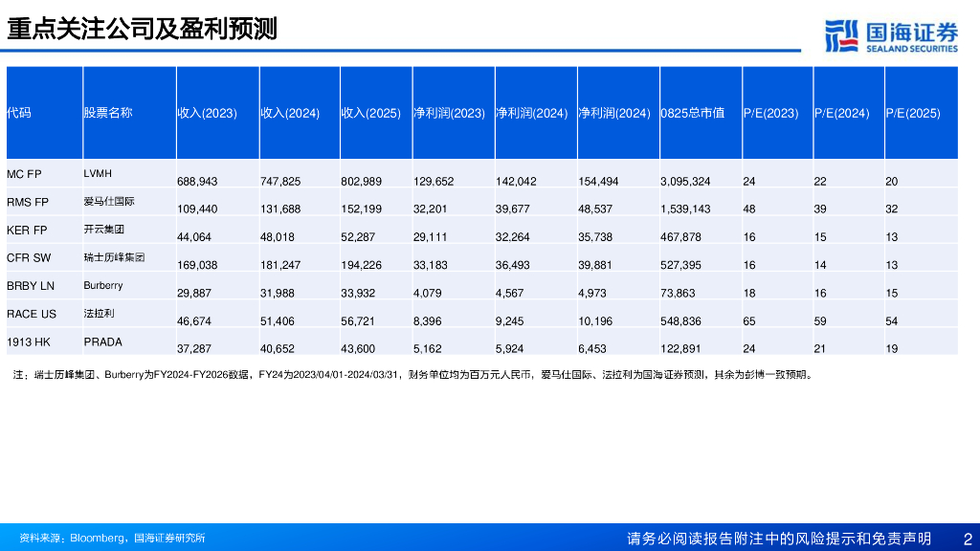Screen dimensions: 980x551
Task: Click Burberry market cap value 73,863
Action: click(678, 293)
